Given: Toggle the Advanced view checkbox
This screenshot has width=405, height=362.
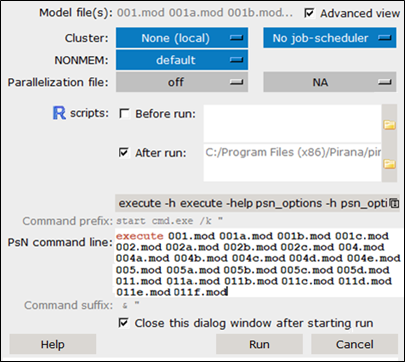Looking at the screenshot, I should pos(309,13).
